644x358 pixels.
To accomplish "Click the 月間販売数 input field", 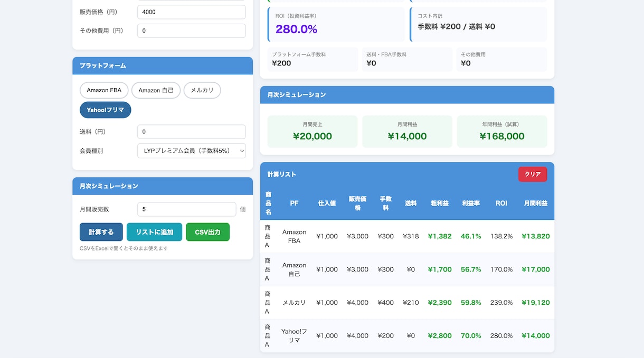I will [187, 209].
